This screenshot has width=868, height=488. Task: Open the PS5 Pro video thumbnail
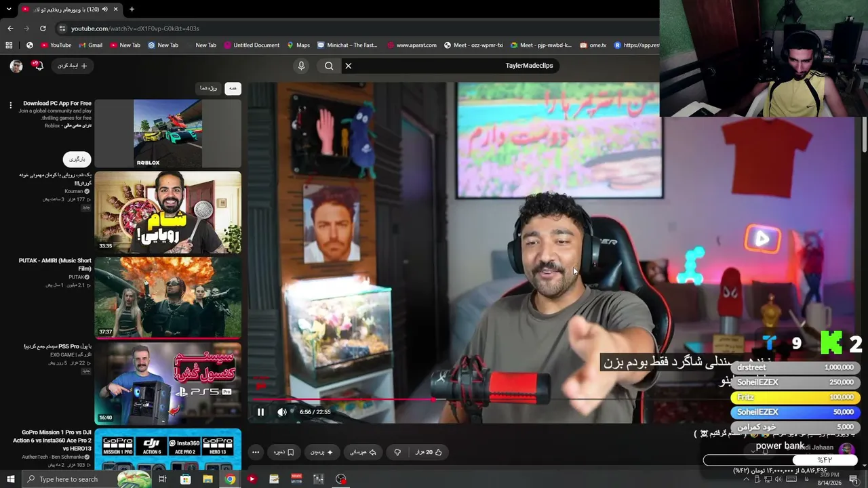167,383
